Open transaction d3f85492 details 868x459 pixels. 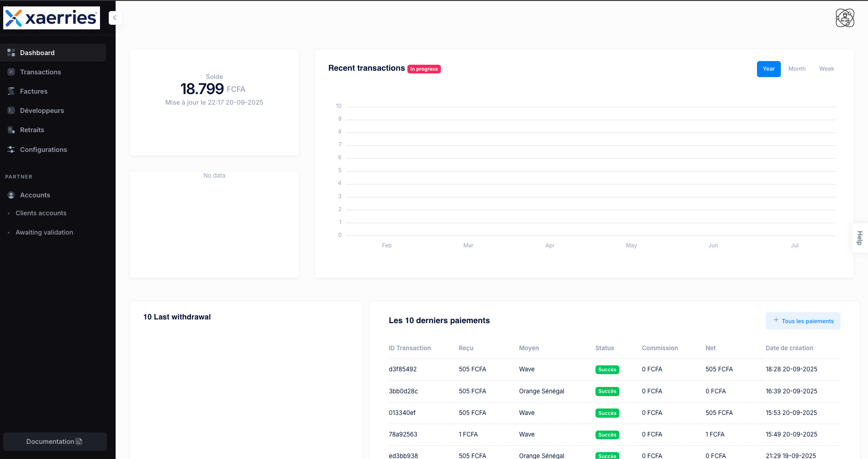402,369
